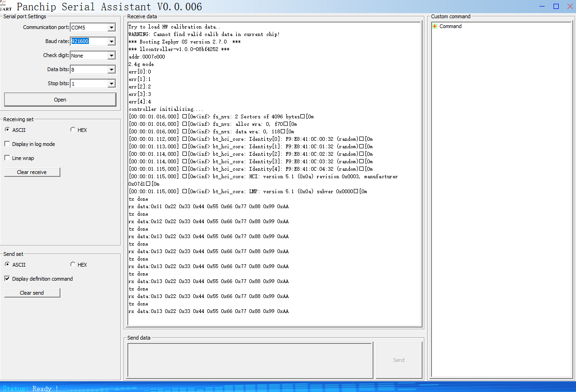Click the Clear receive button
Viewport: 576px width, 392px height.
pos(32,172)
